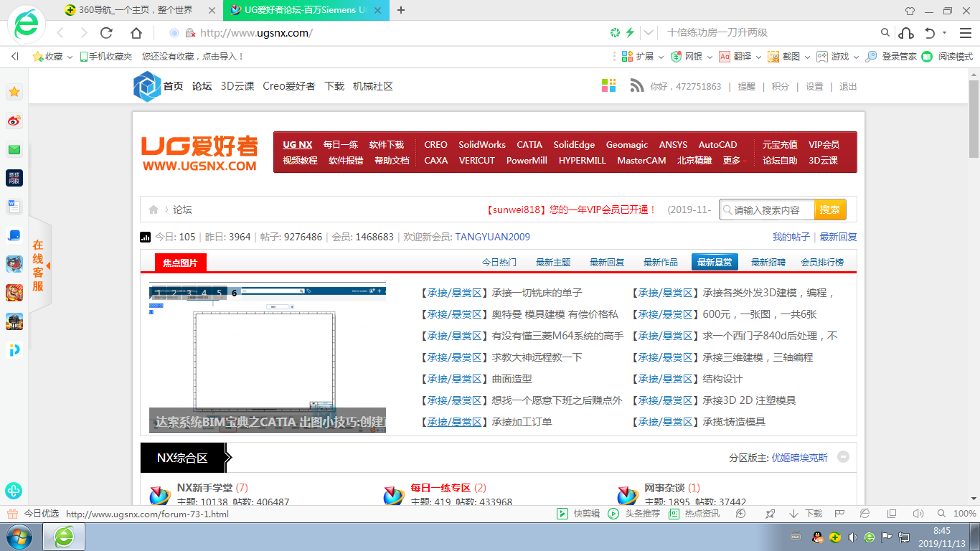Open 我的帖子 link

[791, 237]
